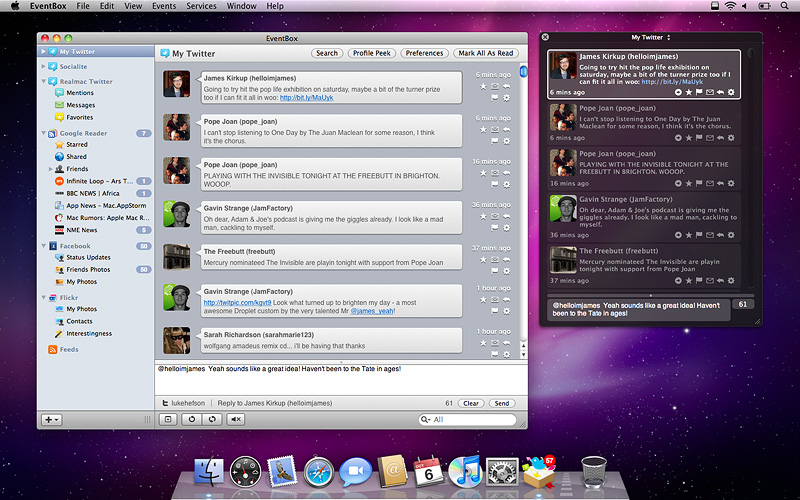Open gear options for James Kirkup's tweet in main window
Viewport: 800px width, 500px height.
506,98
